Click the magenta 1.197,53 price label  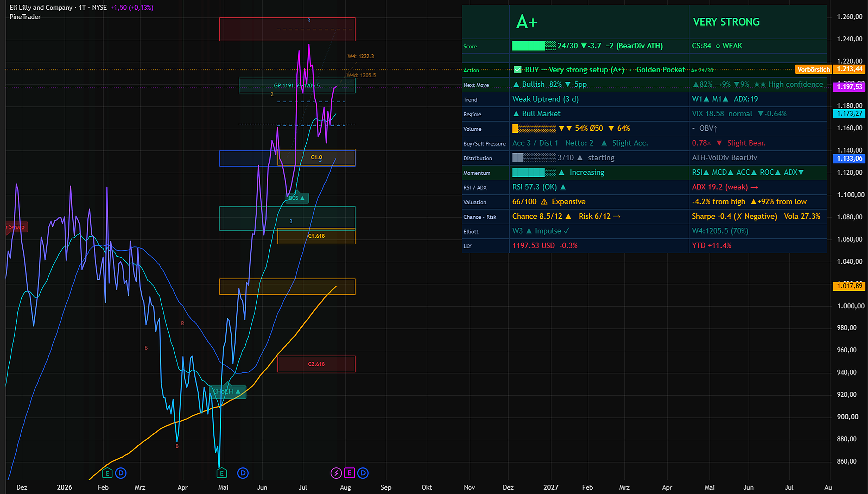[849, 87]
